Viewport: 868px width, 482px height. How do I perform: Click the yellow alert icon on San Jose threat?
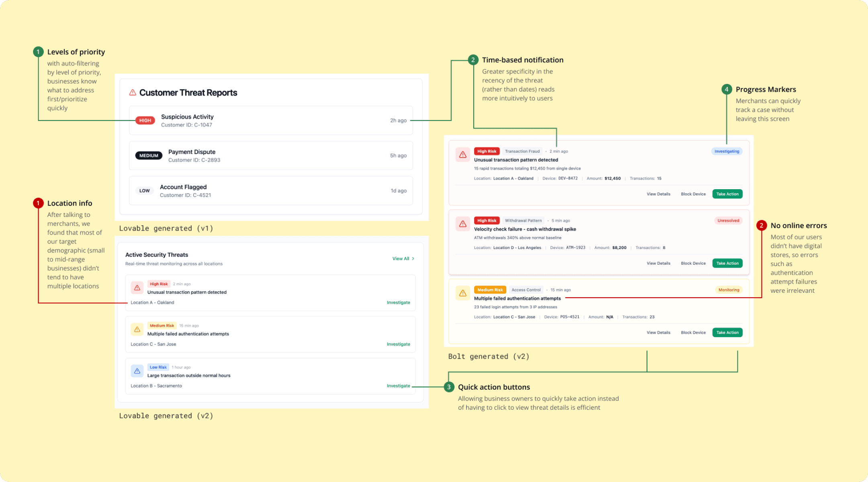coord(137,329)
